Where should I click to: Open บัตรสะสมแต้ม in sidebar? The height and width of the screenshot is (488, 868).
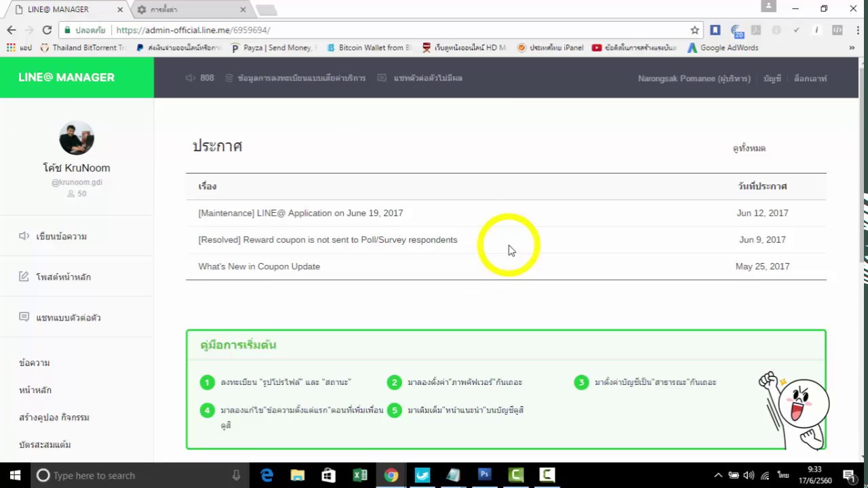[45, 445]
